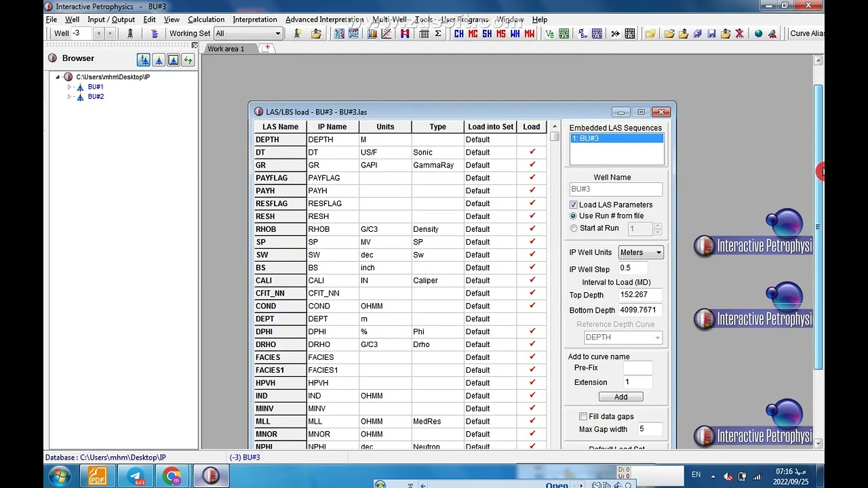868x488 pixels.
Task: Open Chrome from the Windows taskbar
Action: tap(172, 476)
